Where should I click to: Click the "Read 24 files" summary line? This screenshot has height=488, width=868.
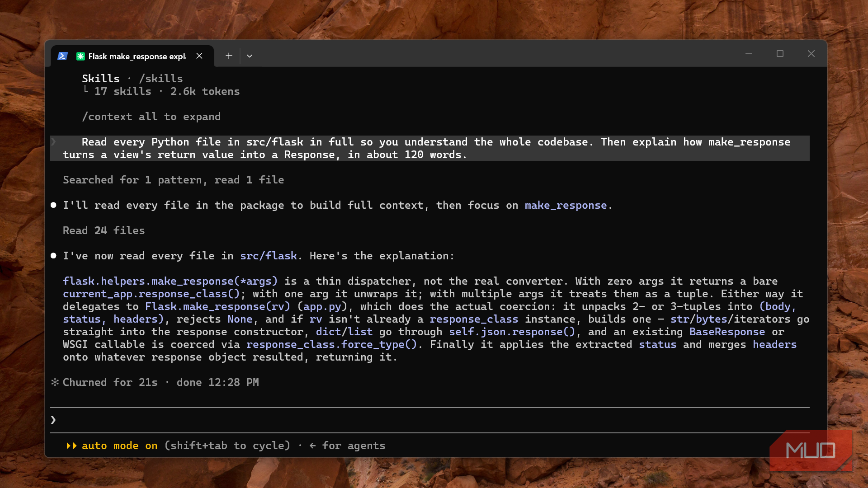pos(104,230)
